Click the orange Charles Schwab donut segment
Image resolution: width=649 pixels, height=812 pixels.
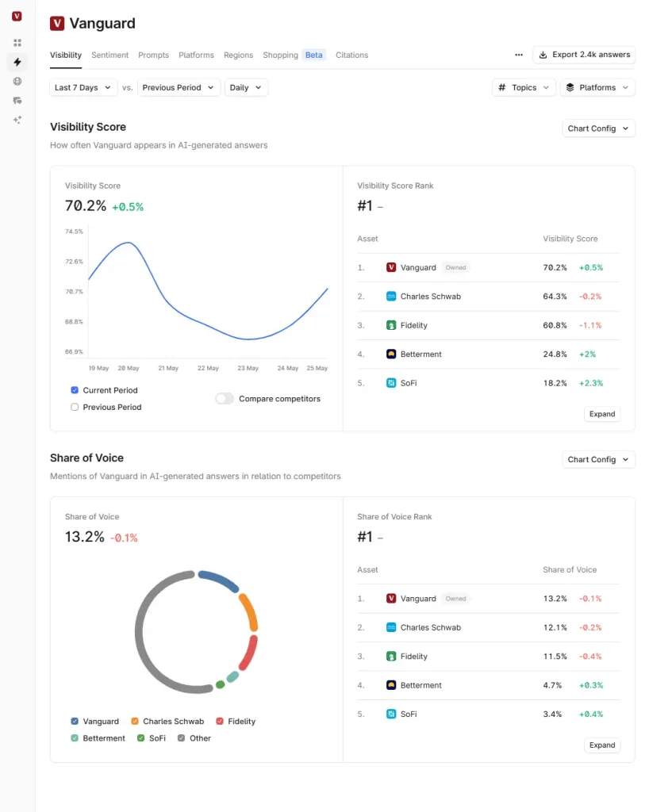coord(250,611)
